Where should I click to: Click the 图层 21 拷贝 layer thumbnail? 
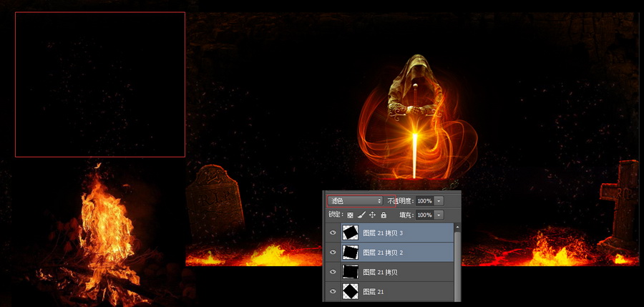coord(350,272)
